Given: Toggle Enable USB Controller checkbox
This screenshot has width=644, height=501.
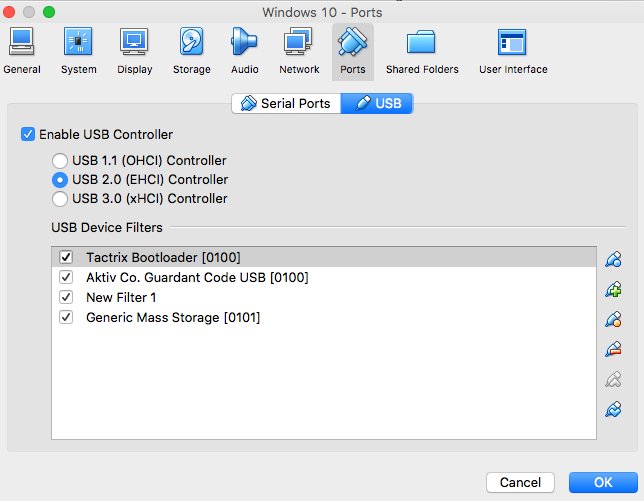Looking at the screenshot, I should tap(28, 134).
